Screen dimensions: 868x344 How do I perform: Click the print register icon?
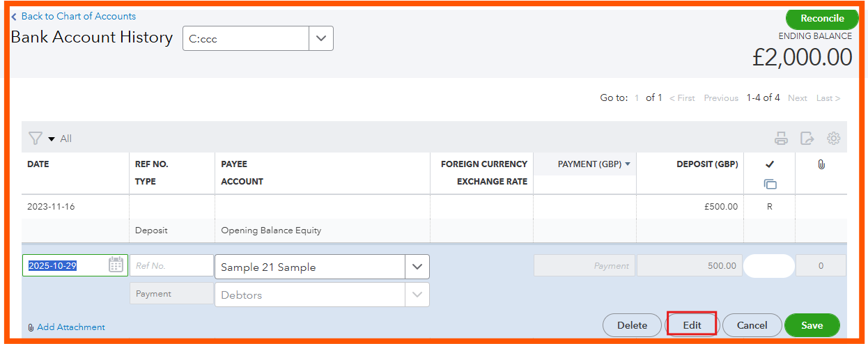coord(781,139)
